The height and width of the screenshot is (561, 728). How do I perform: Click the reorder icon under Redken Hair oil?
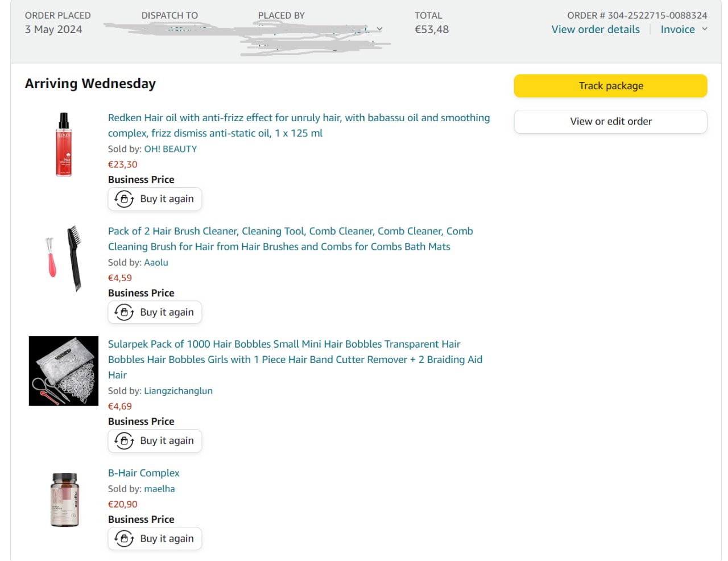coord(124,199)
